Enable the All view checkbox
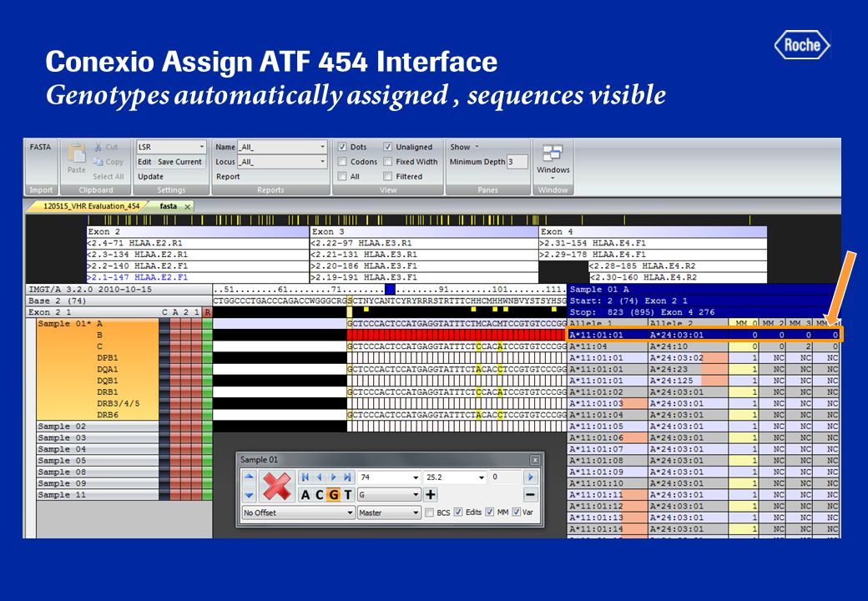This screenshot has height=601, width=868. [x=342, y=176]
